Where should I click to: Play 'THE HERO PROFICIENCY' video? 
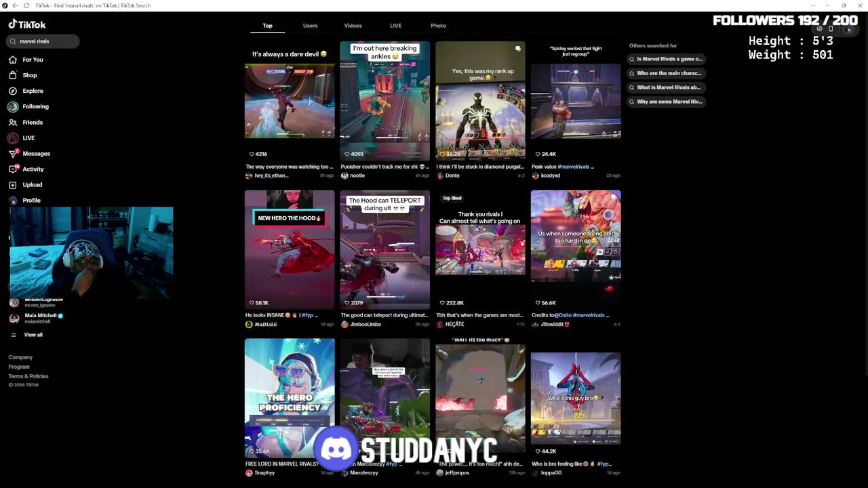[x=290, y=398]
